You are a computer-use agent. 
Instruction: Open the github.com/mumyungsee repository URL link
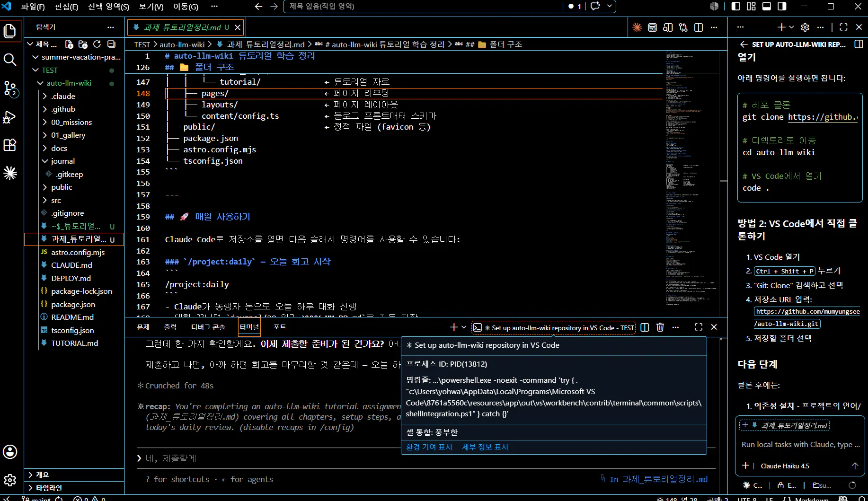tap(807, 317)
